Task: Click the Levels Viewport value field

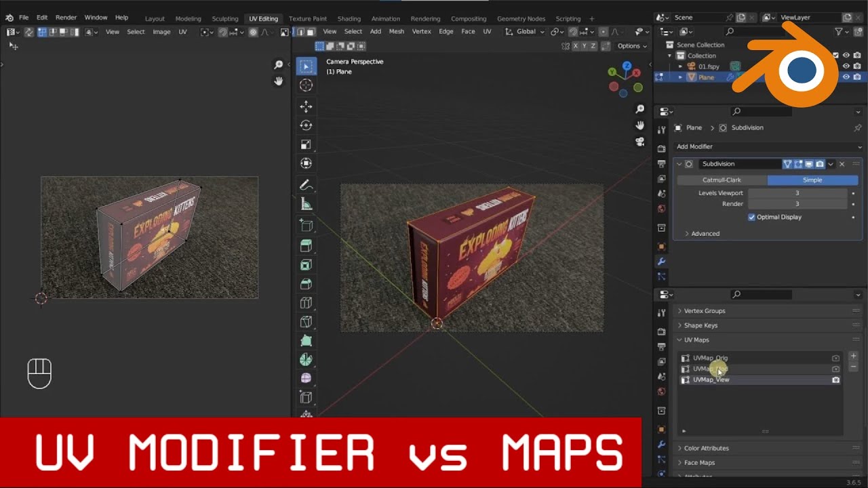Action: click(797, 193)
